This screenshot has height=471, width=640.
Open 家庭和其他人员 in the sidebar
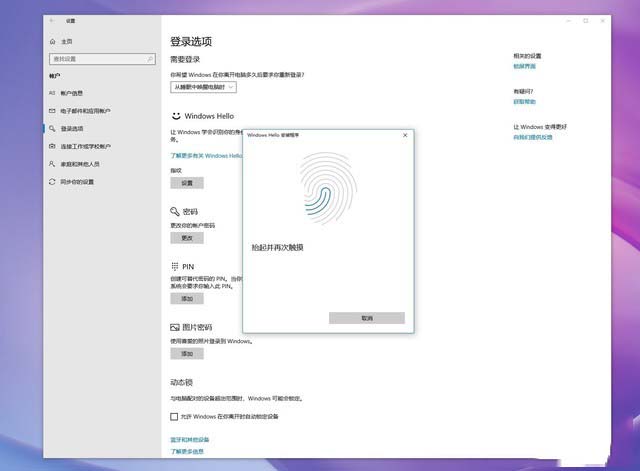[80, 164]
